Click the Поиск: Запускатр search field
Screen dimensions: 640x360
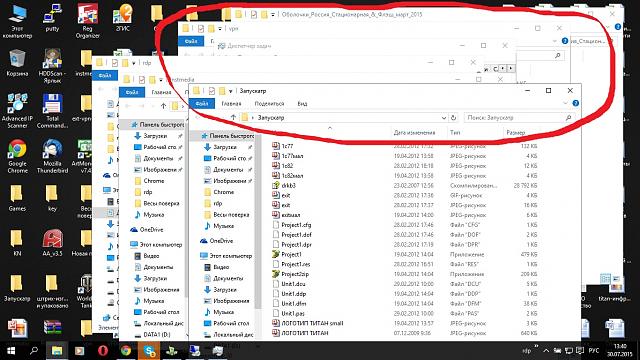519,118
